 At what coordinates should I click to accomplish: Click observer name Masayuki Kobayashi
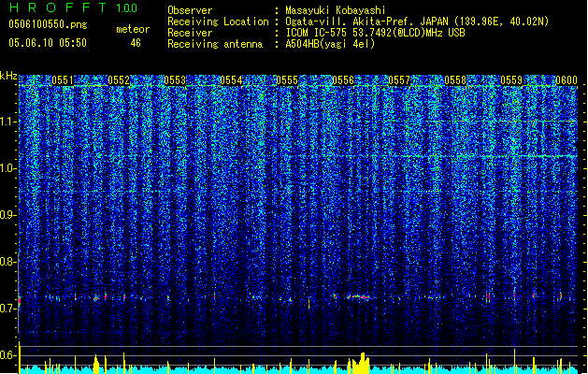(x=336, y=10)
